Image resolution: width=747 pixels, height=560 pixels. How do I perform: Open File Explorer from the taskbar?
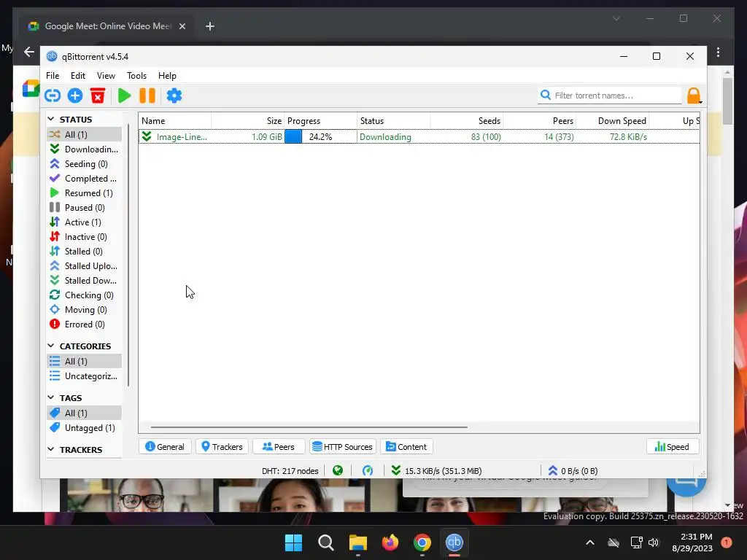pyautogui.click(x=357, y=542)
